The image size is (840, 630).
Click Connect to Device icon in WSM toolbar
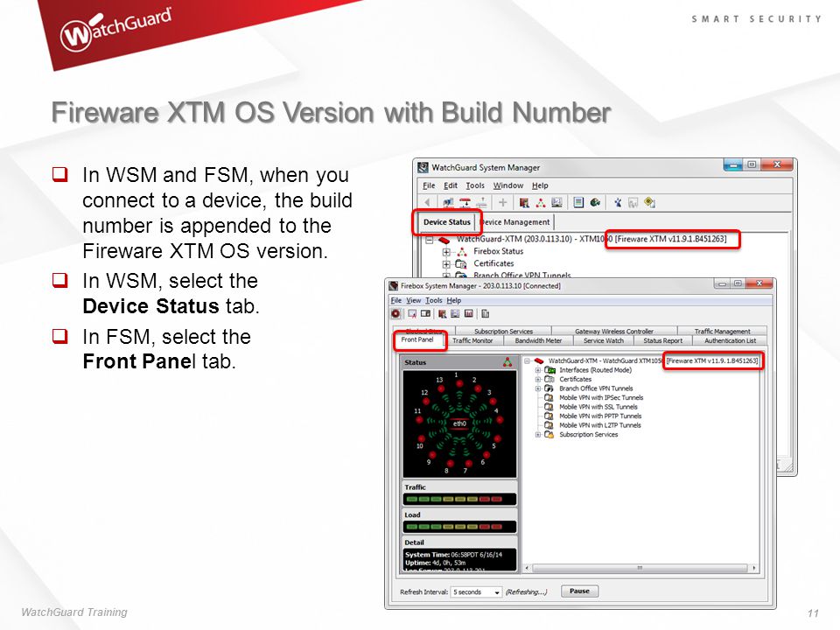(448, 202)
